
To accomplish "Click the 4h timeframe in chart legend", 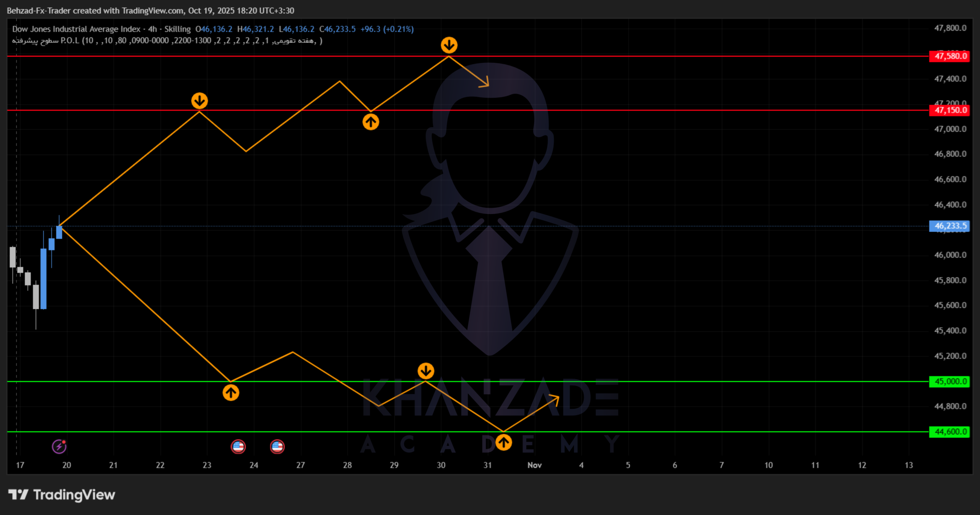I will tap(152, 29).
